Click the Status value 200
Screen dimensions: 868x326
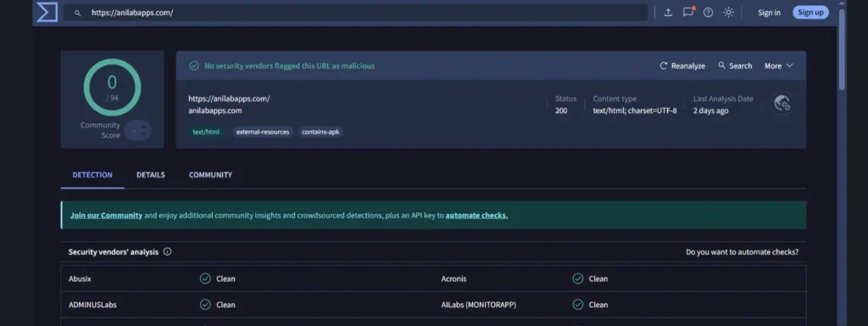(x=561, y=110)
